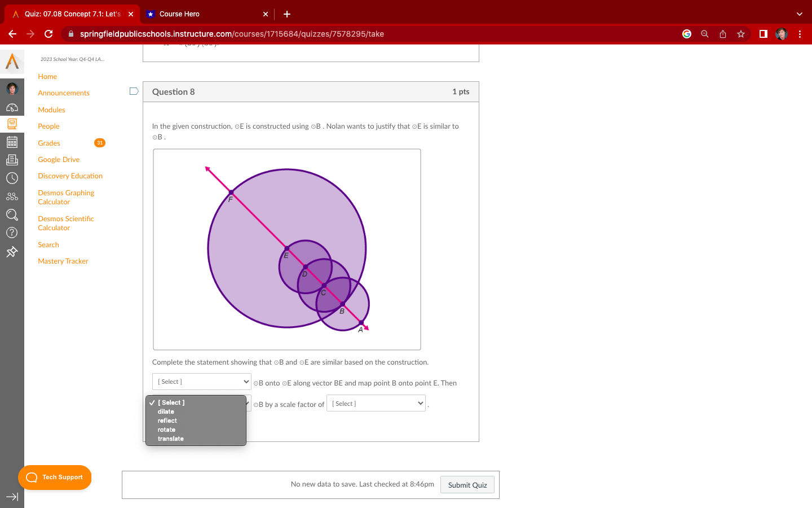Open the Mastery Tracker link

click(63, 261)
